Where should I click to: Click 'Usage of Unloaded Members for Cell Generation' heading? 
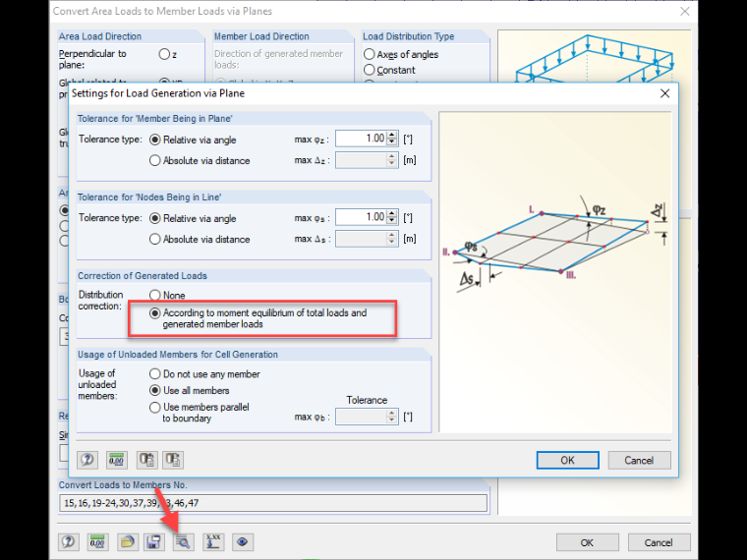[x=178, y=355]
